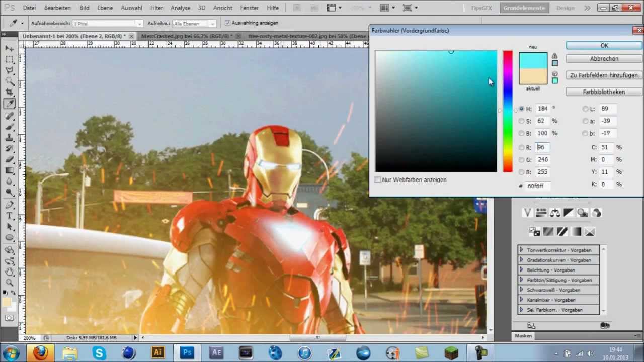
Task: Select the Brush tool
Action: click(x=9, y=126)
